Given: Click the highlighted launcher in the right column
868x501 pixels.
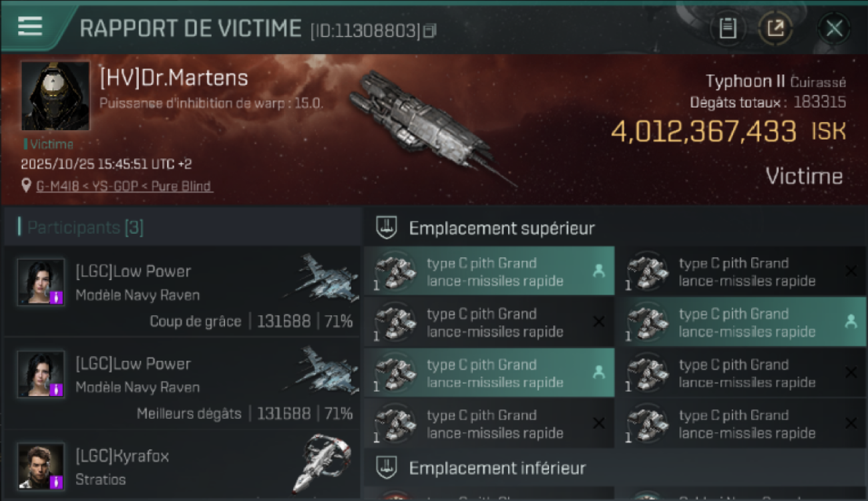Looking at the screenshot, I should click(x=741, y=322).
